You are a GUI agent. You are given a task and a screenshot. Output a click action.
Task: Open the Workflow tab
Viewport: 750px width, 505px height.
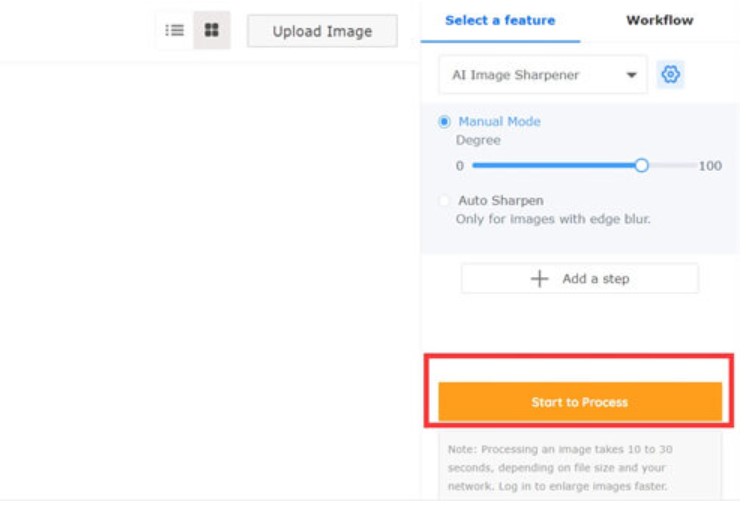coord(659,20)
